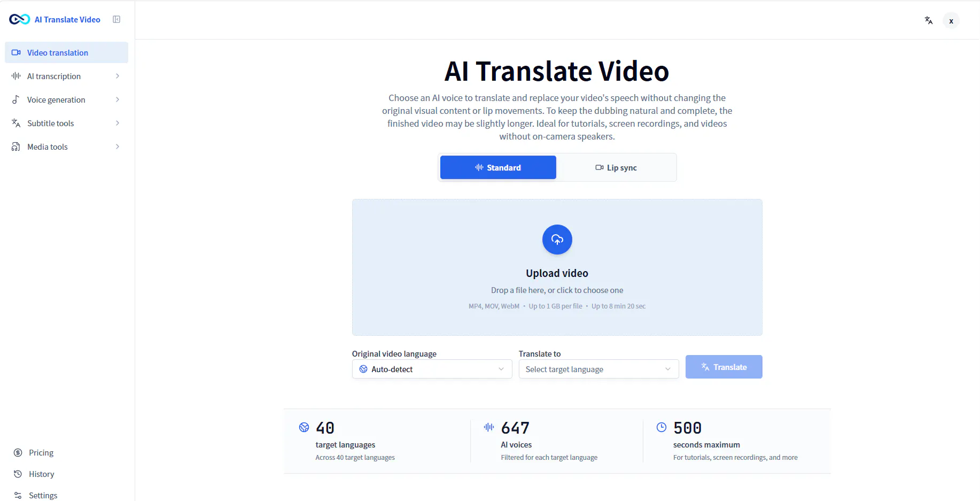Expand the Voice generation submenu chevron
The image size is (980, 501).
118,99
